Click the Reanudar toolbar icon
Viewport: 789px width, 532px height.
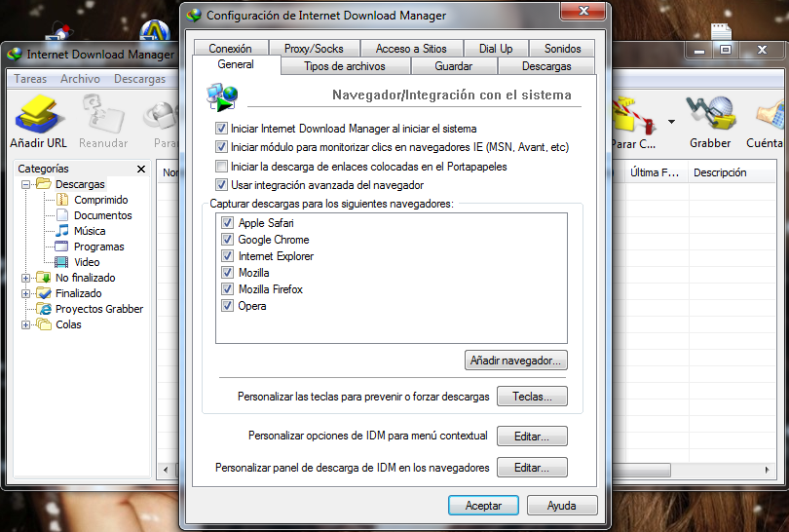(x=103, y=115)
